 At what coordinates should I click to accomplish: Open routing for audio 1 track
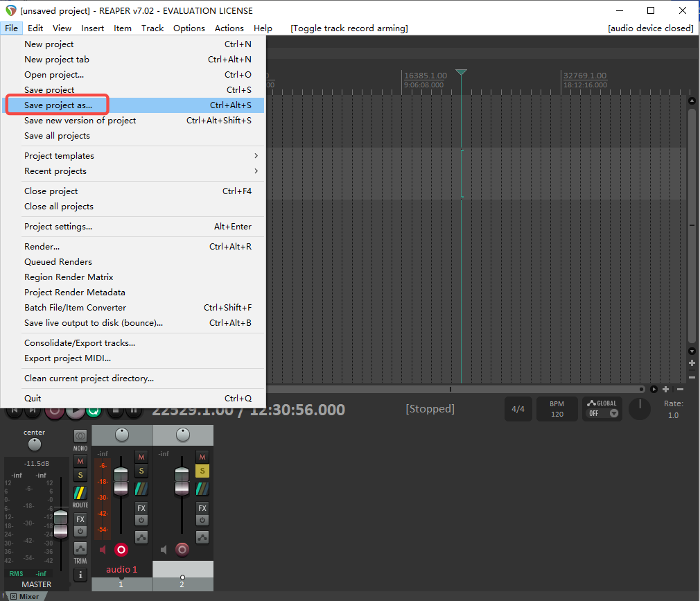coord(141,489)
